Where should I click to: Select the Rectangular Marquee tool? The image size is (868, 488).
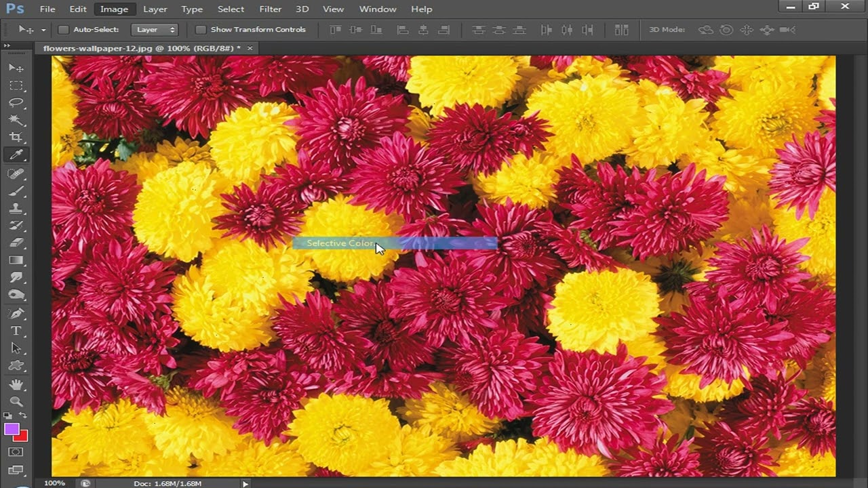click(16, 85)
